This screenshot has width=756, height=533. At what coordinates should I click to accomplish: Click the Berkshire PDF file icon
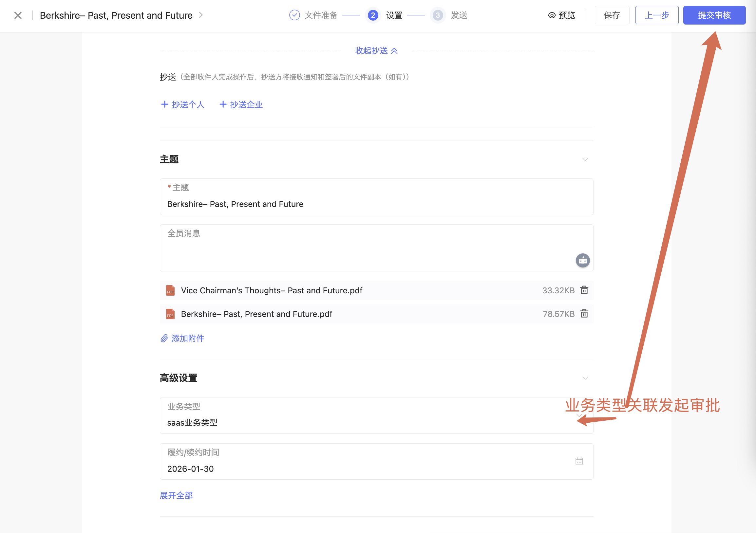pyautogui.click(x=170, y=314)
